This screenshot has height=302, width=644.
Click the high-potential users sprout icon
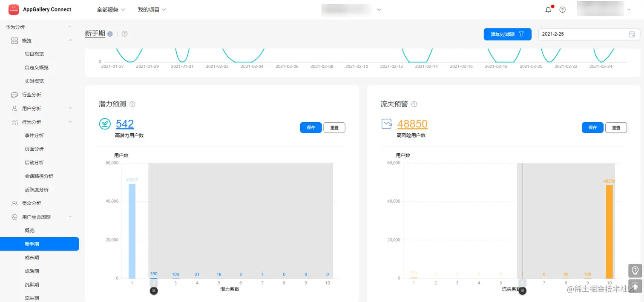[105, 124]
